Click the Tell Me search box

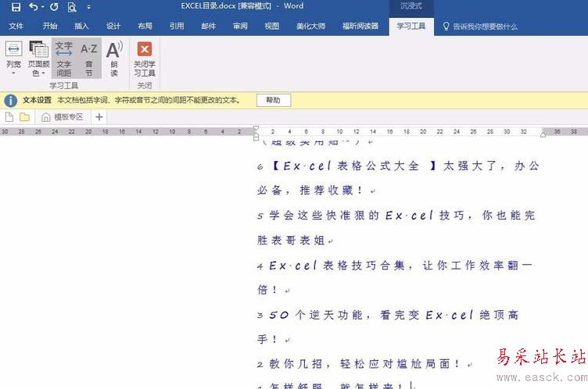(x=480, y=27)
